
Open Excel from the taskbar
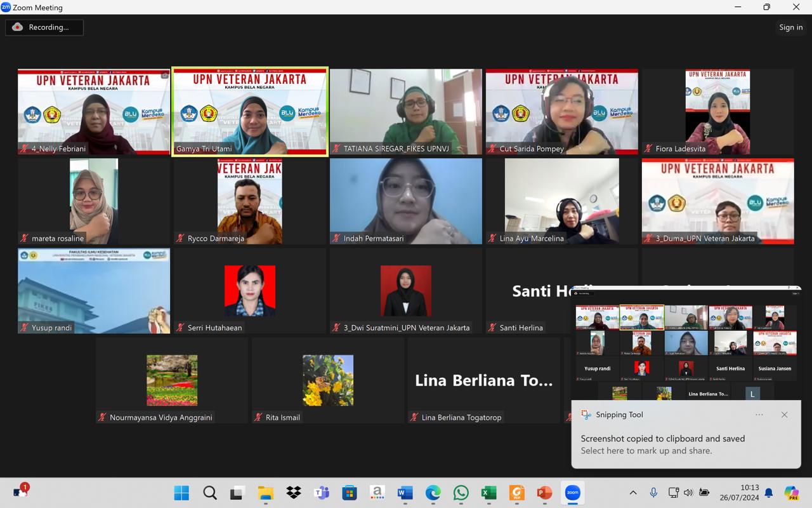coord(489,493)
